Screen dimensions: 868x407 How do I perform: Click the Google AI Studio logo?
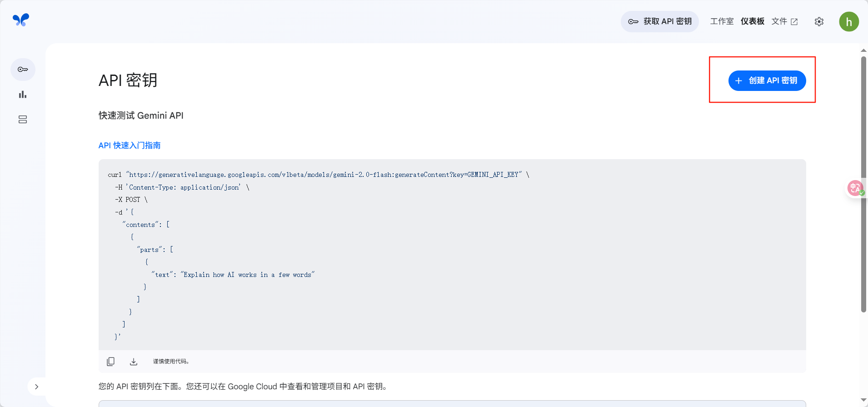click(x=21, y=20)
